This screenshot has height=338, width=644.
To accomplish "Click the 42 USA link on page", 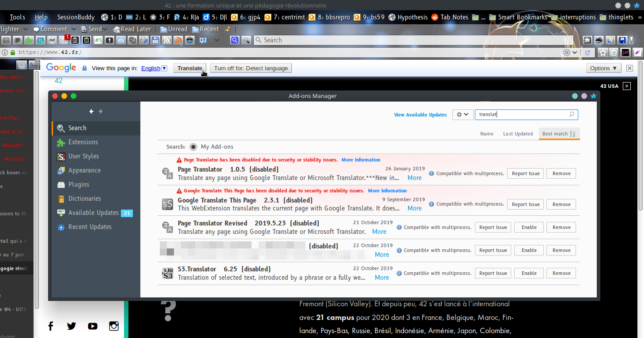I will 609,86.
